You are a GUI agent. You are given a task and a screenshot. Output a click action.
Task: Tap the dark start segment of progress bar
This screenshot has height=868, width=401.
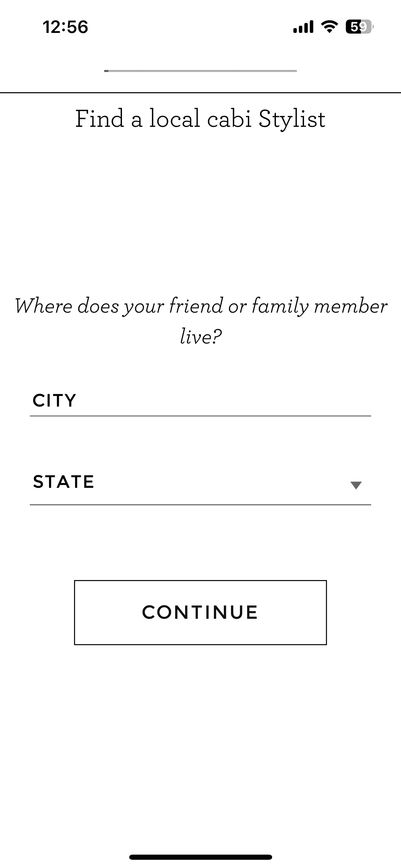point(106,71)
